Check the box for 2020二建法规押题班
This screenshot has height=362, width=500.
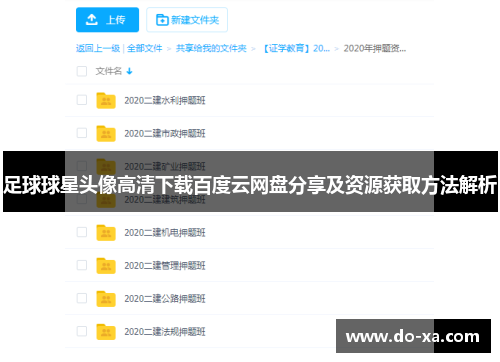[82, 331]
